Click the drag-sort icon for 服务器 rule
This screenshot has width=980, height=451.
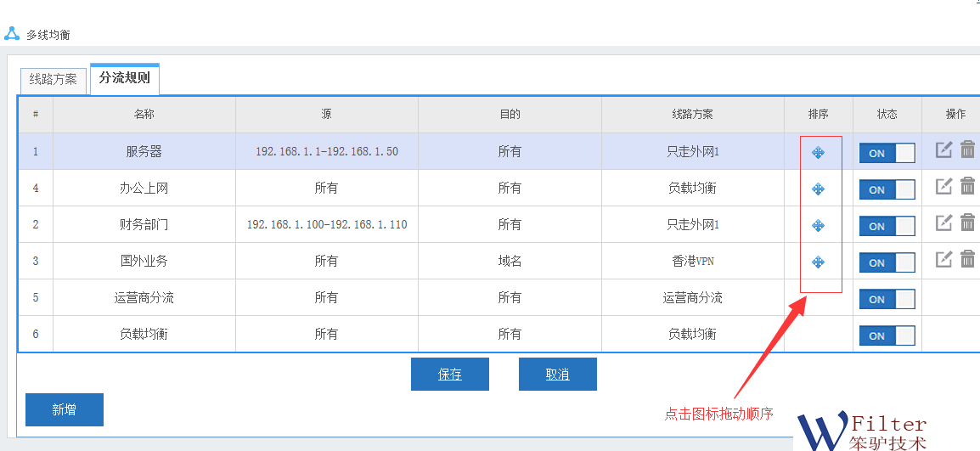[x=818, y=153]
